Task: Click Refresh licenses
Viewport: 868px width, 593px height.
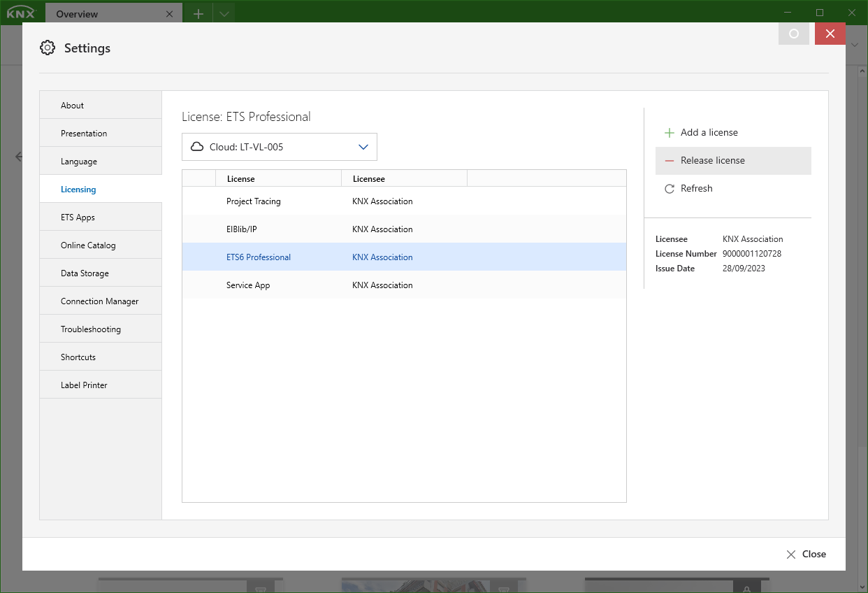Action: coord(733,188)
